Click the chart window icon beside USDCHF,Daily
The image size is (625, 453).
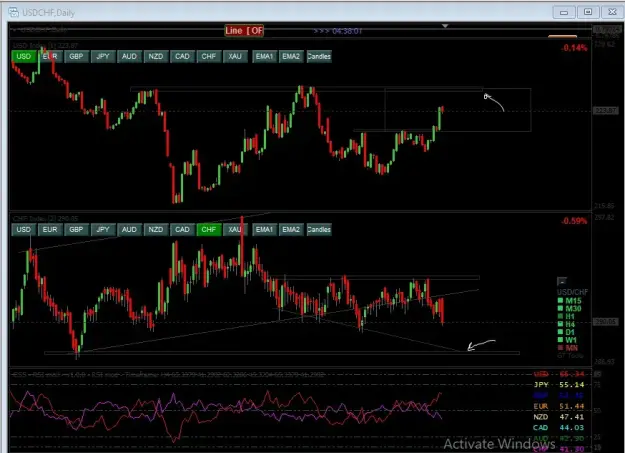click(14, 12)
